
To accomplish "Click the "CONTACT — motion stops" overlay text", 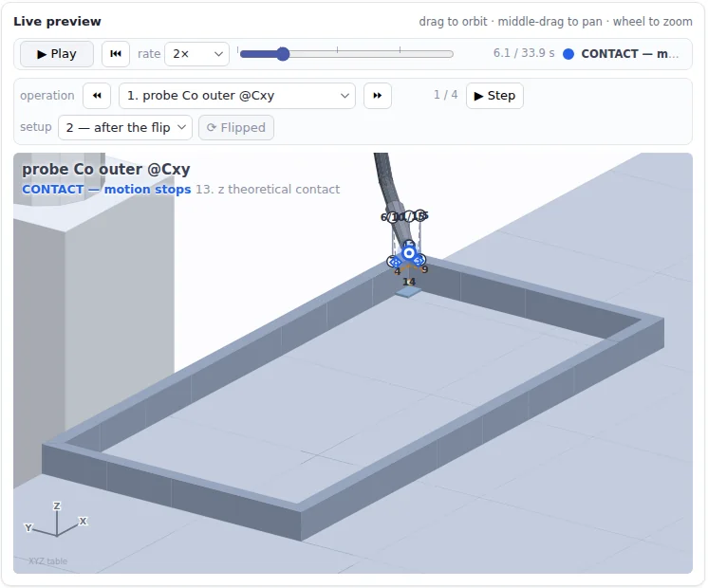I will pyautogui.click(x=106, y=189).
